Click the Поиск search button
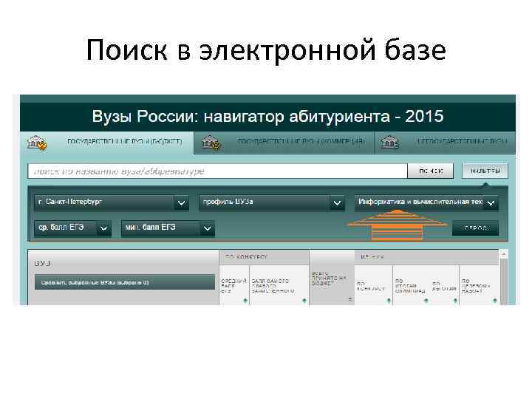 431,171
